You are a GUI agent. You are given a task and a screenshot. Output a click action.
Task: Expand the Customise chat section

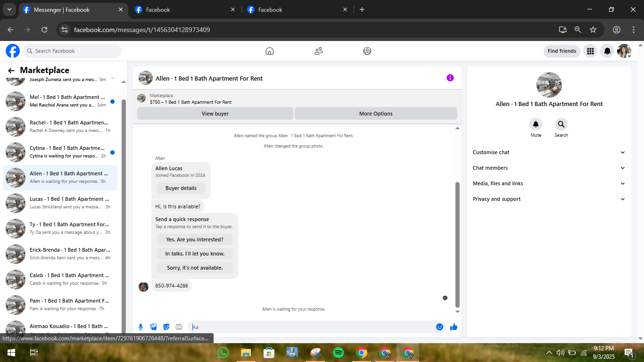point(549,152)
